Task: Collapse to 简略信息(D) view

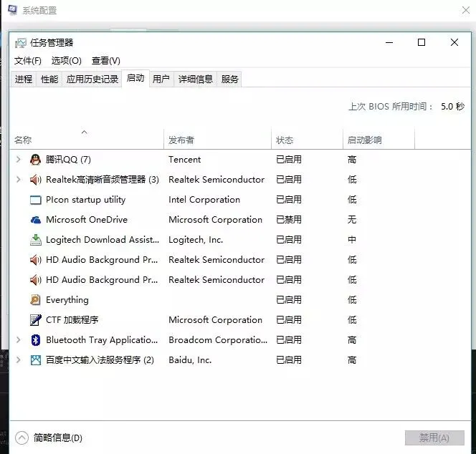Action: click(x=49, y=438)
